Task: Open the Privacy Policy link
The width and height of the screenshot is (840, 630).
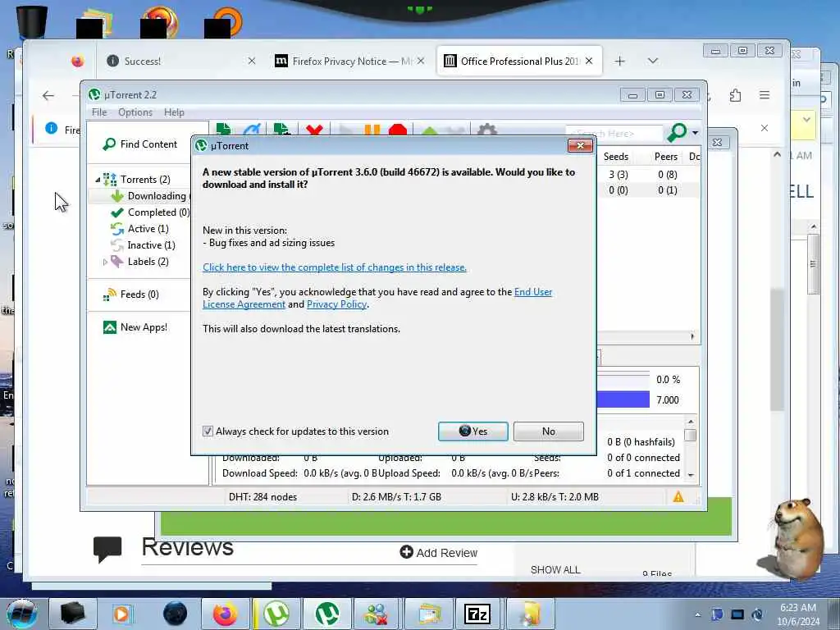Action: point(336,304)
